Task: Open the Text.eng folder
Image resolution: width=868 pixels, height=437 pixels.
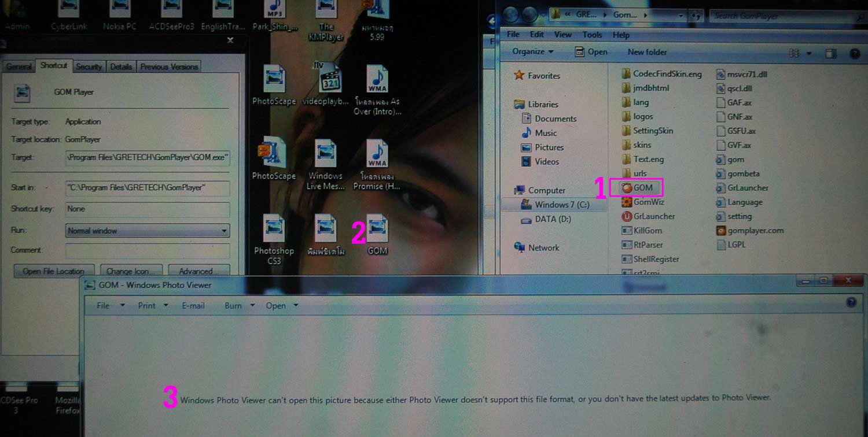Action: (x=642, y=159)
